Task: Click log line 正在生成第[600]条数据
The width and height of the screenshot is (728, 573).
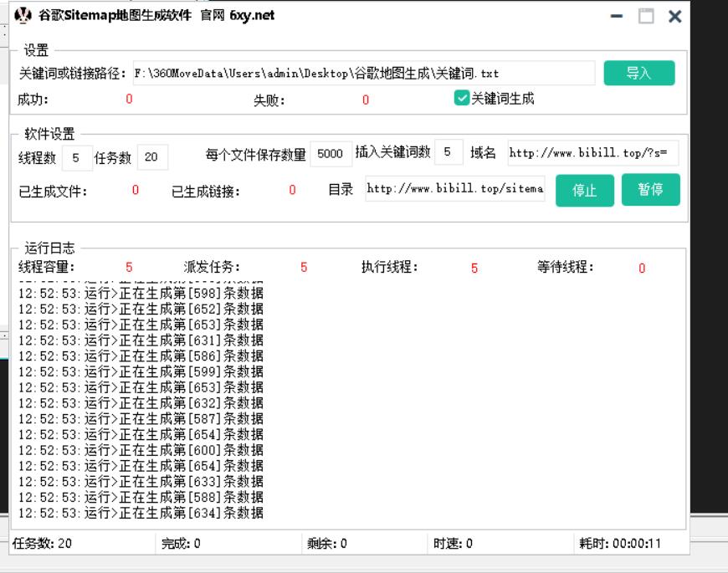Action: click(141, 450)
